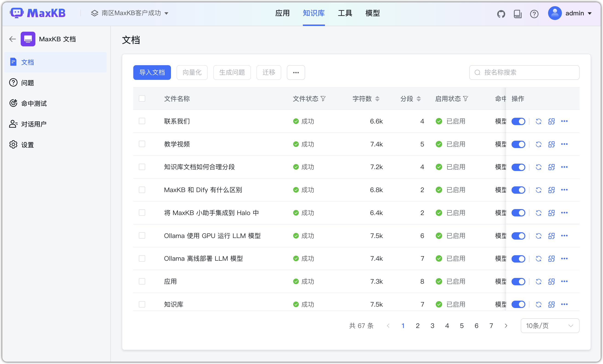Open the toolbar more options button

click(x=296, y=72)
